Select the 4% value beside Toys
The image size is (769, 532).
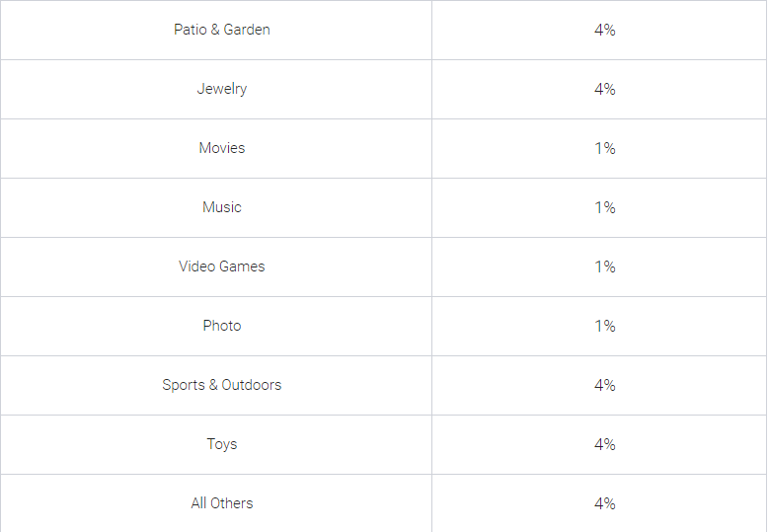pos(604,444)
